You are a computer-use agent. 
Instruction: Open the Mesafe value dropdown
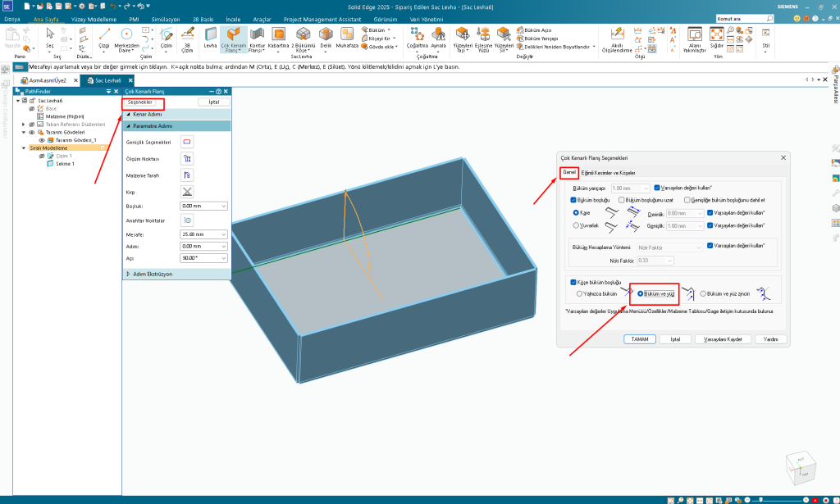(x=224, y=234)
